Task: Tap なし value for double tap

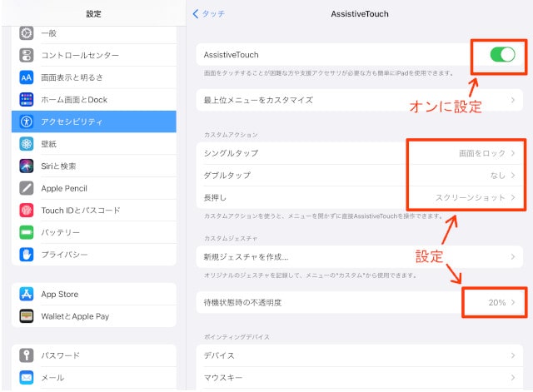Action: [x=498, y=176]
